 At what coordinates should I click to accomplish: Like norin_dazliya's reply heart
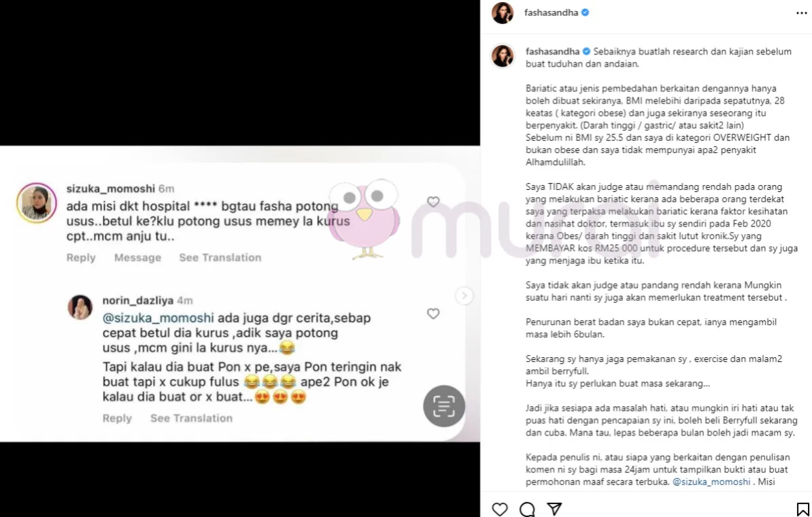click(433, 314)
